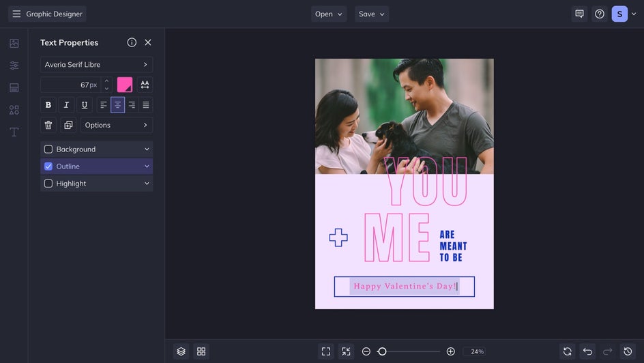644x363 pixels.
Task: Click the S user avatar
Action: click(x=619, y=14)
